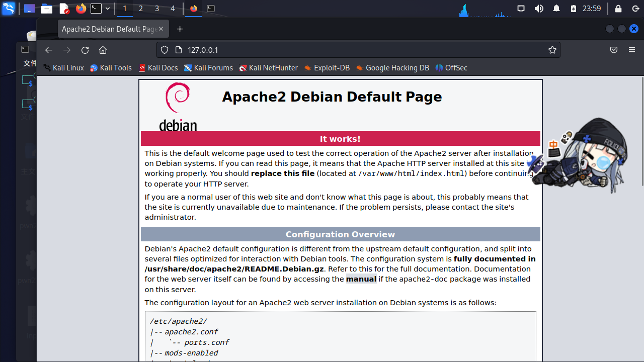Maximize the Firefox window
This screenshot has height=362, width=644.
622,29
